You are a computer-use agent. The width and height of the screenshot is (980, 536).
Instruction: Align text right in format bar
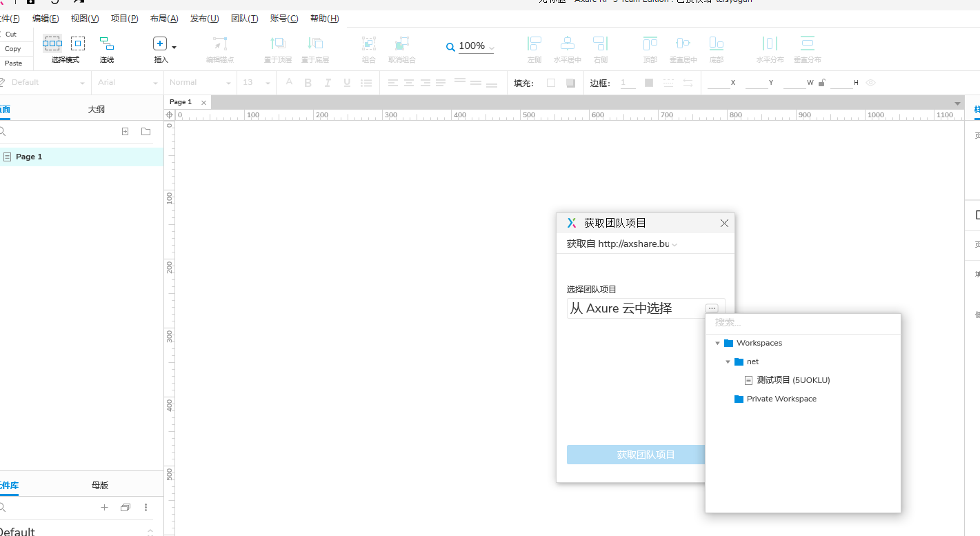point(426,83)
